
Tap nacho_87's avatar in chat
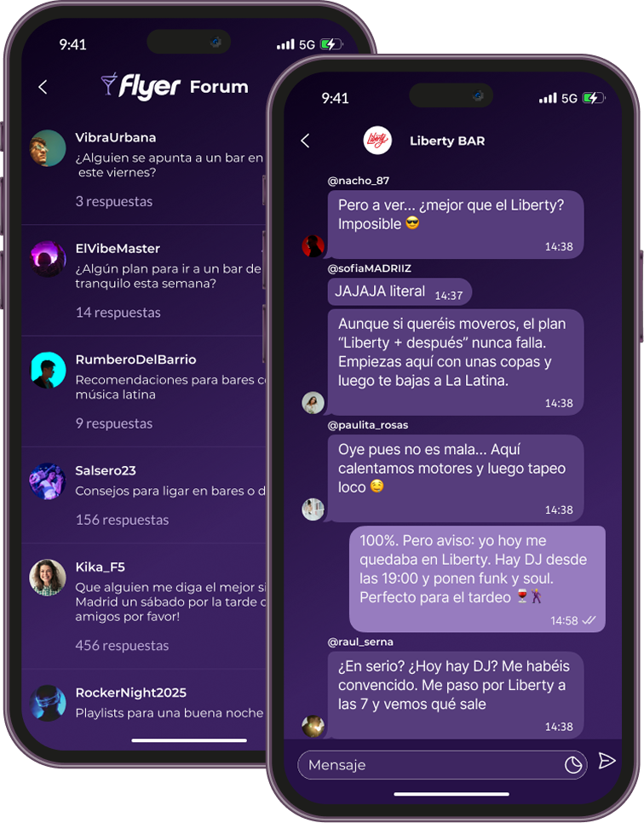[x=313, y=246]
